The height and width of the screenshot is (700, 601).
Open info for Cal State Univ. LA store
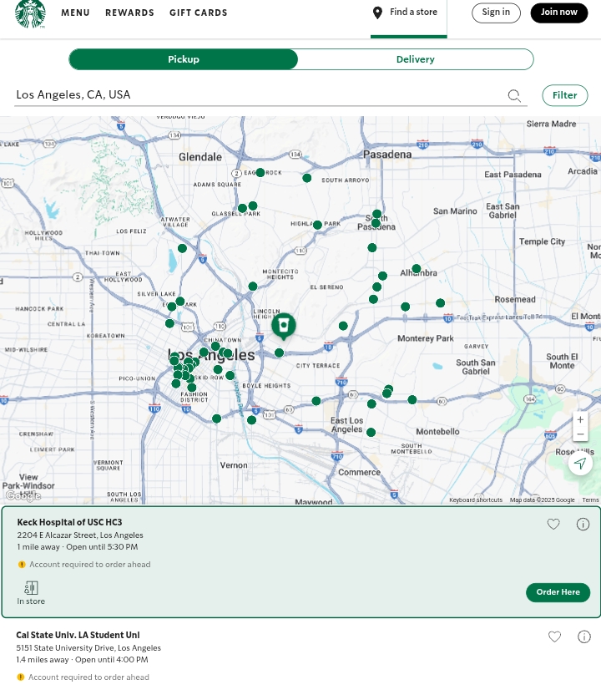coord(584,637)
